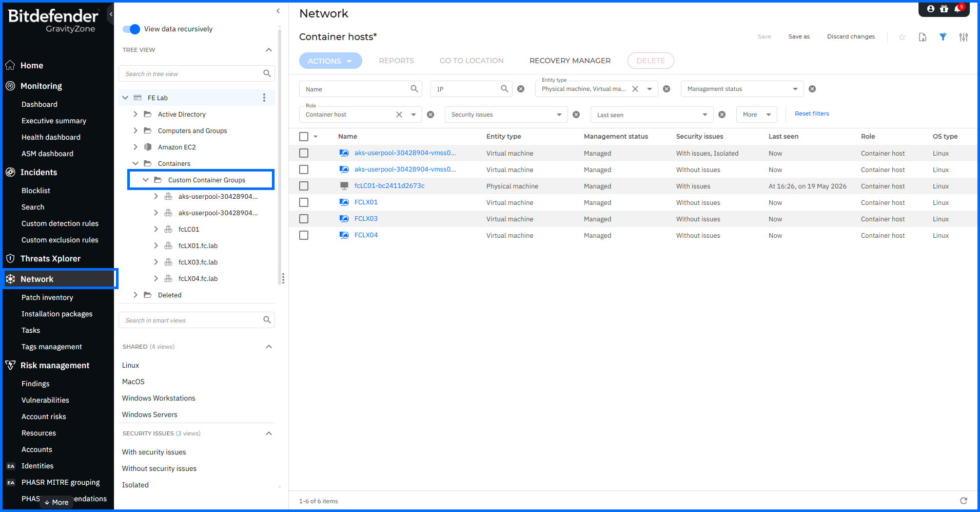Expand the Active Directory tree node
This screenshot has width=980, height=512.
135,114
